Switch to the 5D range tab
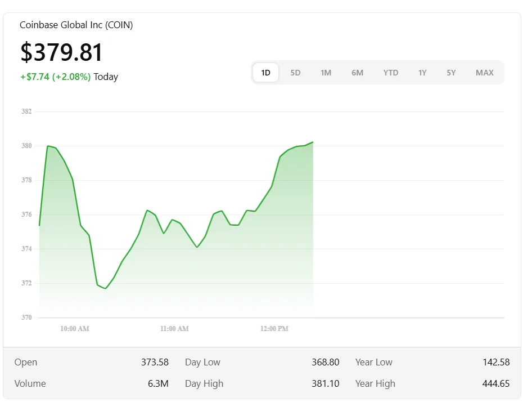Image resolution: width=532 pixels, height=402 pixels. click(x=295, y=73)
